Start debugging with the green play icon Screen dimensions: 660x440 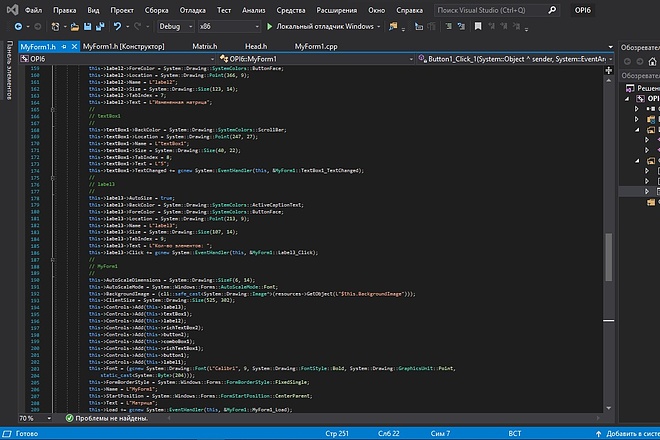pos(269,27)
